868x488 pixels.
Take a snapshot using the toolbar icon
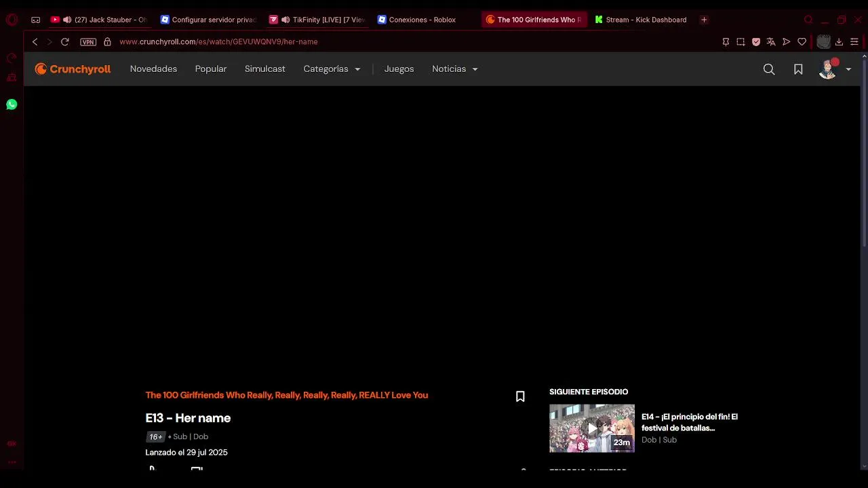point(741,42)
